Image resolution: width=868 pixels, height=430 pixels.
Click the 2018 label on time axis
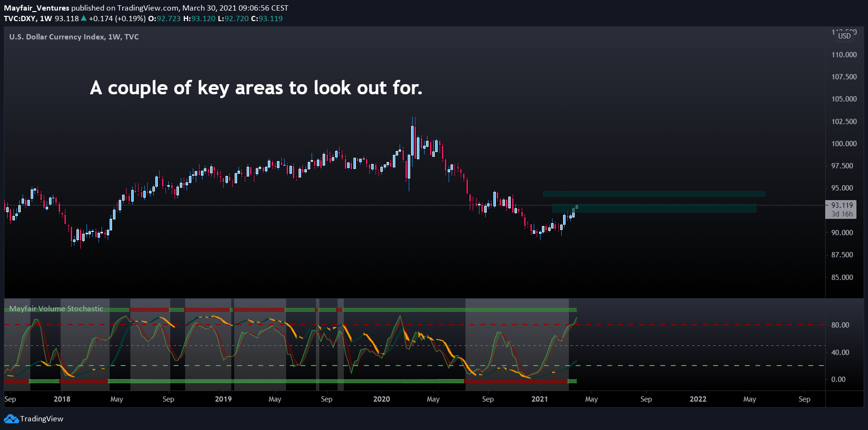coord(62,399)
